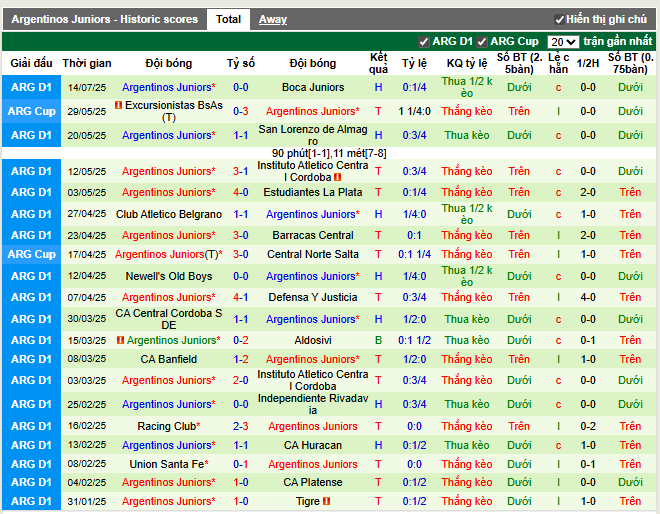This screenshot has height=514, width=660.
Task: Open San Lorenzo de Almagro team link
Action: coord(313,135)
